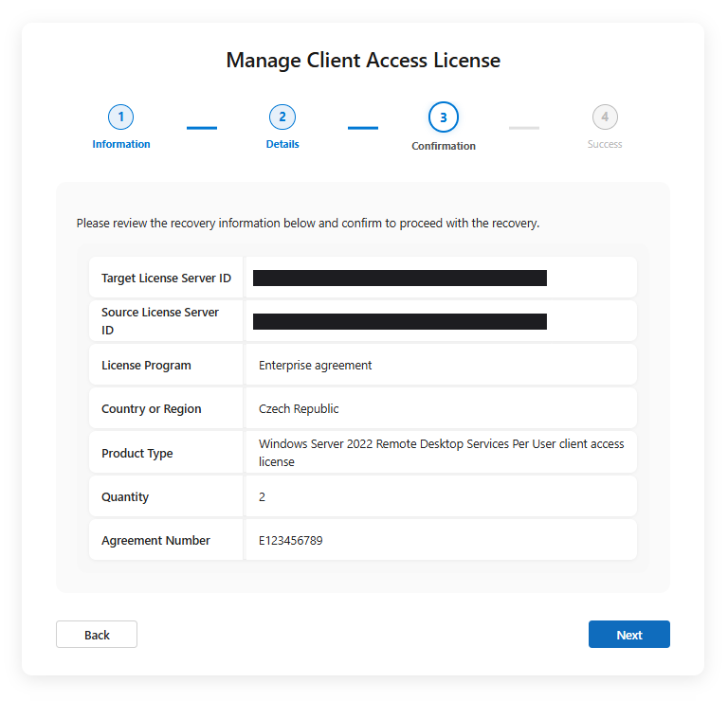Click the review recovery information instruction text
Image resolution: width=728 pixels, height=701 pixels.
click(x=308, y=224)
